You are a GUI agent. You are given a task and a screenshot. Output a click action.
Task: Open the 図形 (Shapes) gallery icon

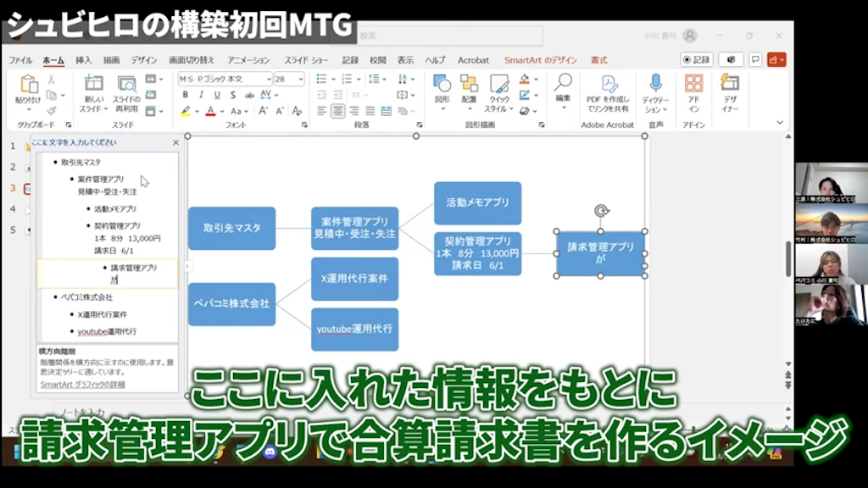point(441,85)
